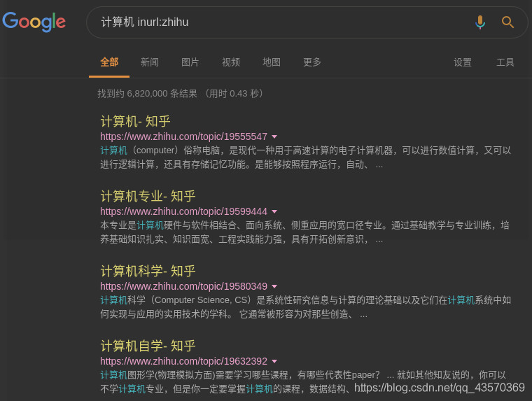Viewport: 532px width, 401px height.
Task: Expand dropdown arrow beside topic/19632392 URL
Action: point(274,362)
